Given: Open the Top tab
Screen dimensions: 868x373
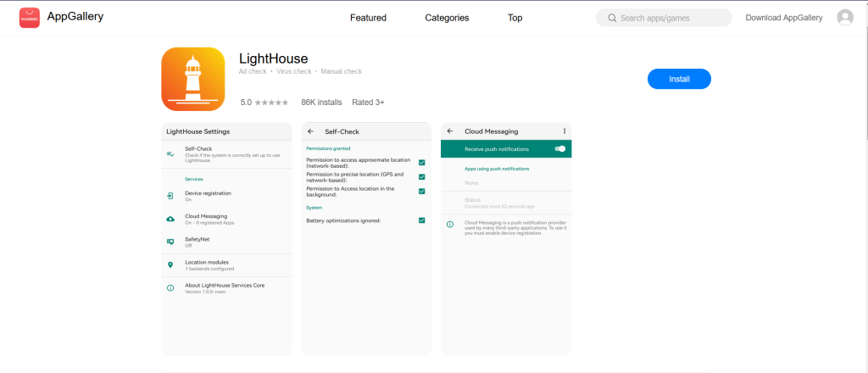Looking at the screenshot, I should coord(515,18).
